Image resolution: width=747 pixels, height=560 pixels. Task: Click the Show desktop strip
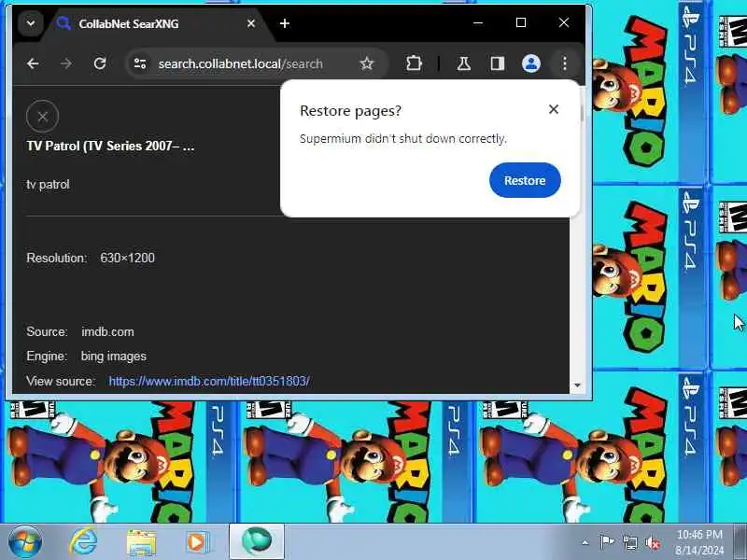click(740, 541)
